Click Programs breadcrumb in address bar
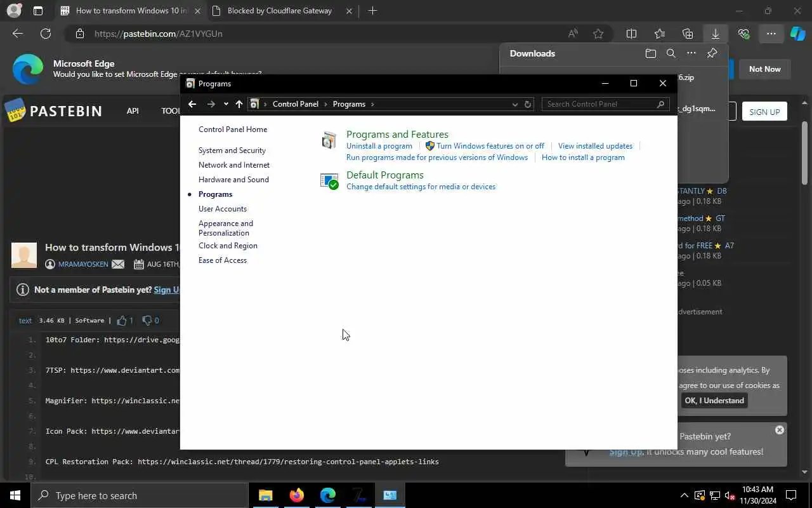The height and width of the screenshot is (508, 812). click(x=349, y=104)
